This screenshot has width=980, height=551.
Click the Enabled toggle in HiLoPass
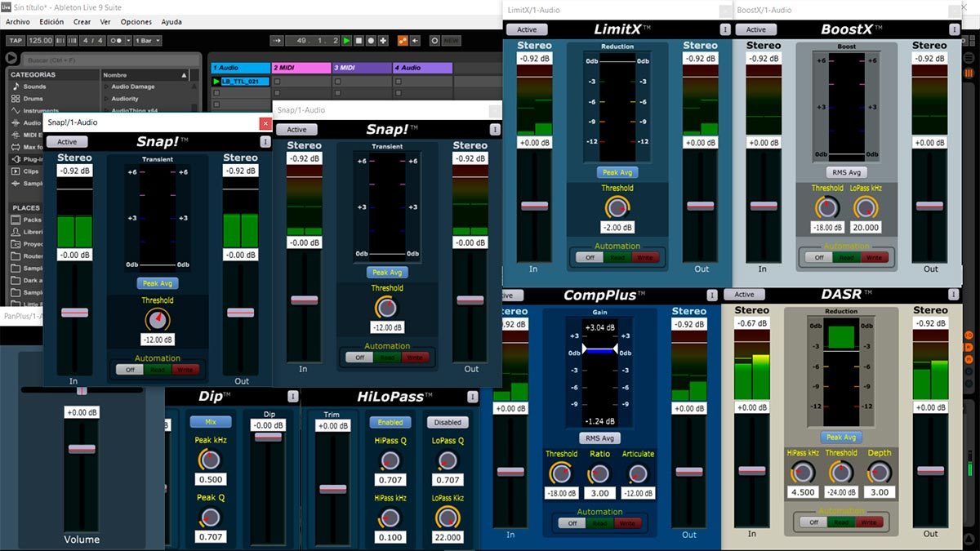[x=390, y=423]
